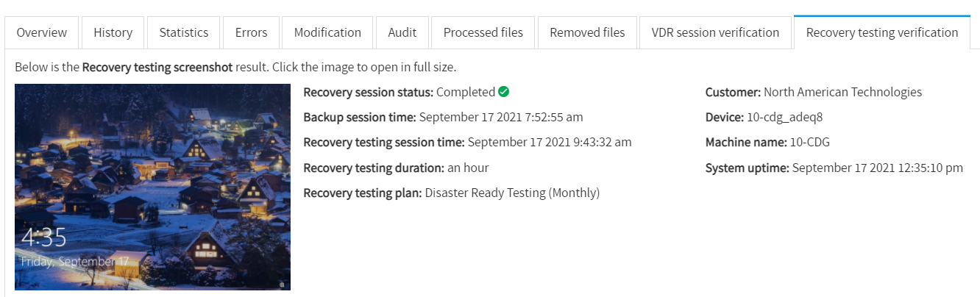The height and width of the screenshot is (297, 980).
Task: Click the backup session time value
Action: pos(502,117)
